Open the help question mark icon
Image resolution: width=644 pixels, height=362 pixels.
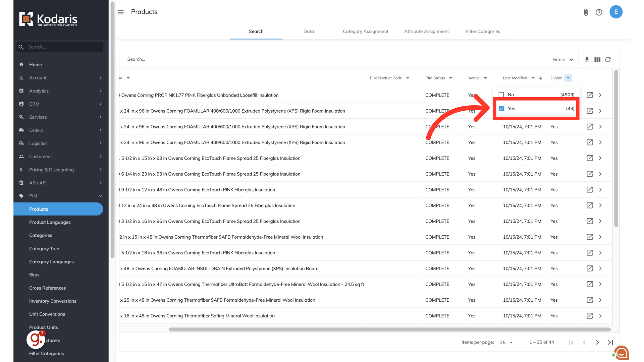coord(599,12)
